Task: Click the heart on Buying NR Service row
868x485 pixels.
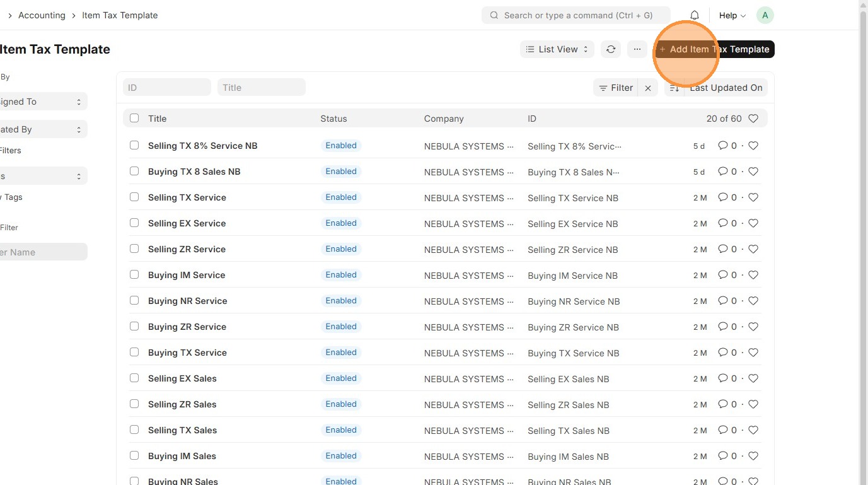Action: 753,301
